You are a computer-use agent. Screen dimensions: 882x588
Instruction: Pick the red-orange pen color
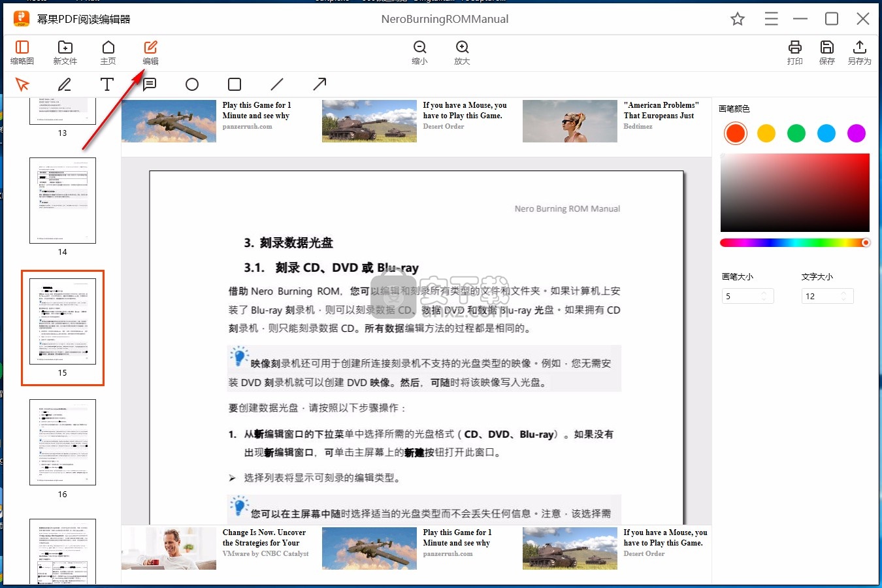click(x=736, y=133)
